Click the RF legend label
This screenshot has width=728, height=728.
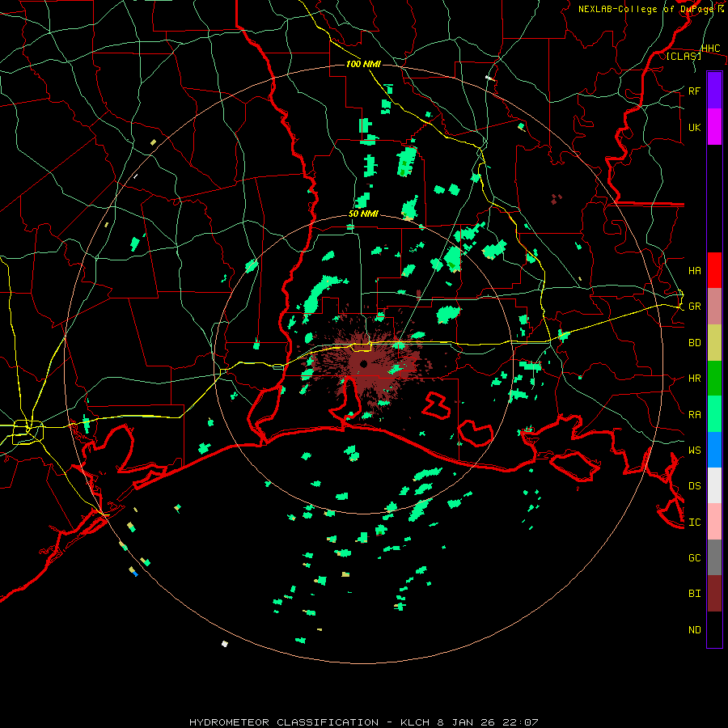[694, 91]
